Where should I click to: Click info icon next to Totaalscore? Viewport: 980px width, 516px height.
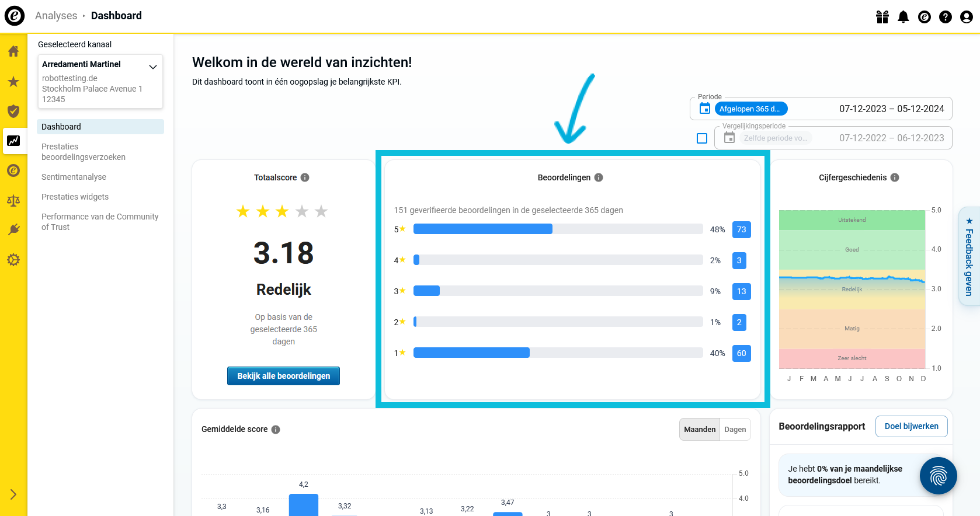305,177
